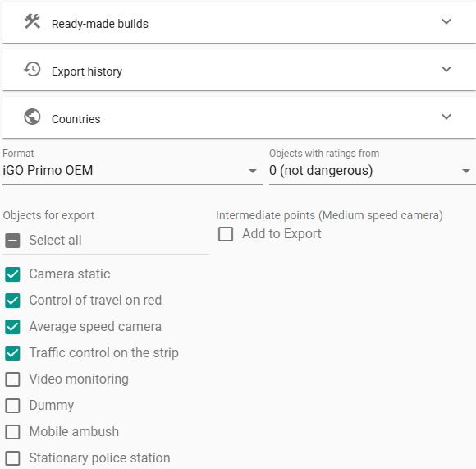Expand the Ready-made builds chevron

point(446,22)
